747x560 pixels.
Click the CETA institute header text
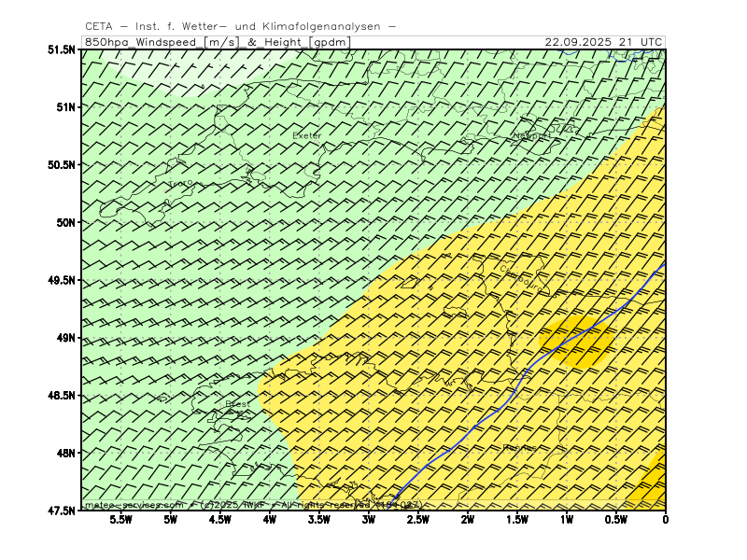click(240, 27)
